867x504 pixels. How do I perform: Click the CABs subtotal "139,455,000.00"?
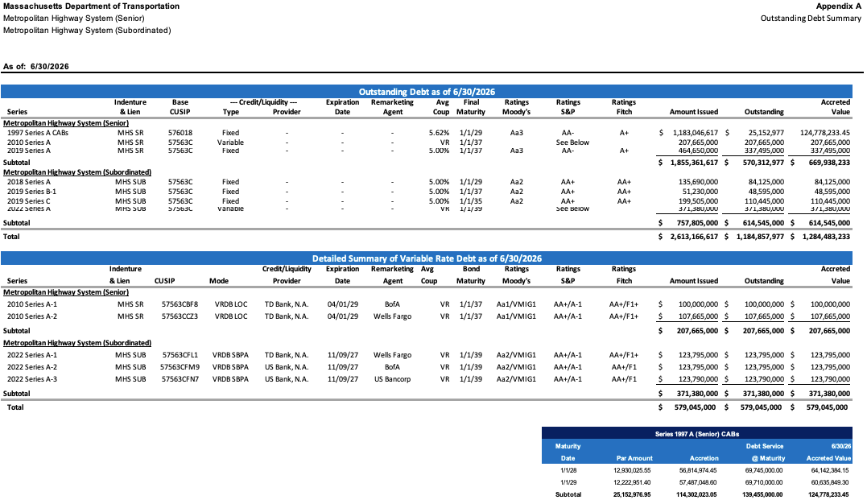[x=762, y=495]
